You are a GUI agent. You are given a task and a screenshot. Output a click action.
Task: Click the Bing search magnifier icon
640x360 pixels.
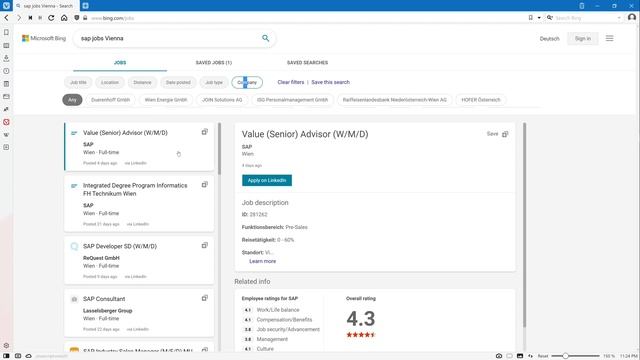[x=266, y=38]
